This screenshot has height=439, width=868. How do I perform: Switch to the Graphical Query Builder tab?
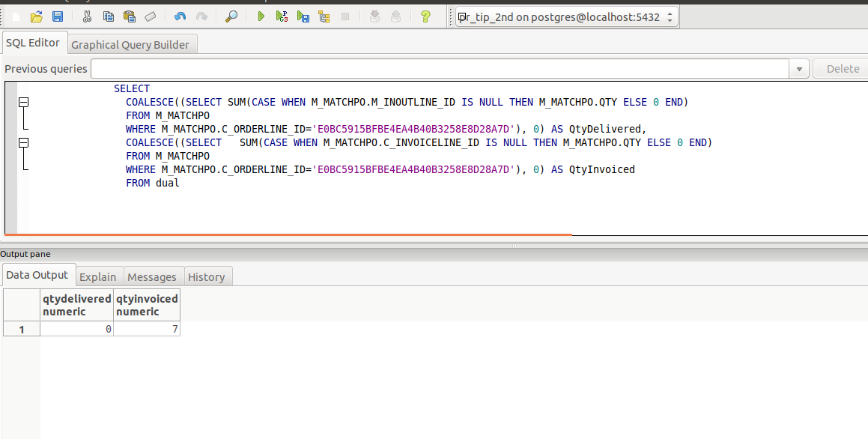point(130,45)
